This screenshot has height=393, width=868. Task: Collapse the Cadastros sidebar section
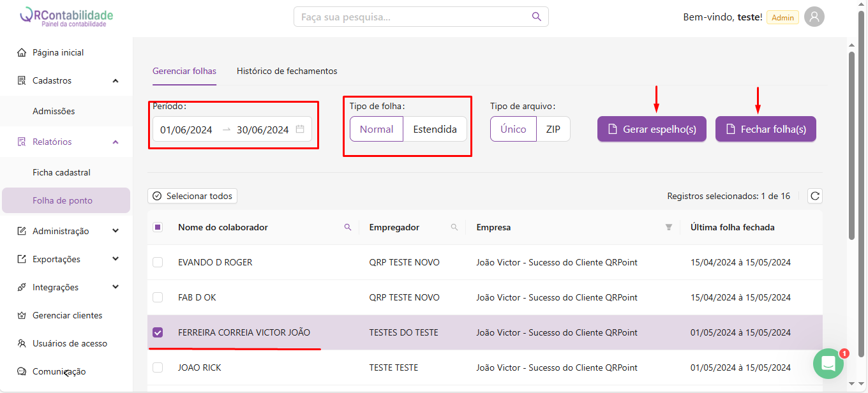point(116,81)
